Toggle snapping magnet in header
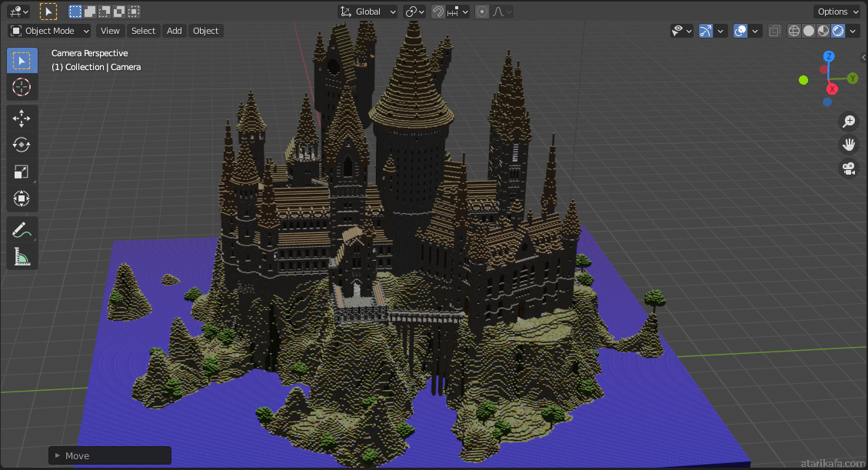The height and width of the screenshot is (470, 868). 438,12
